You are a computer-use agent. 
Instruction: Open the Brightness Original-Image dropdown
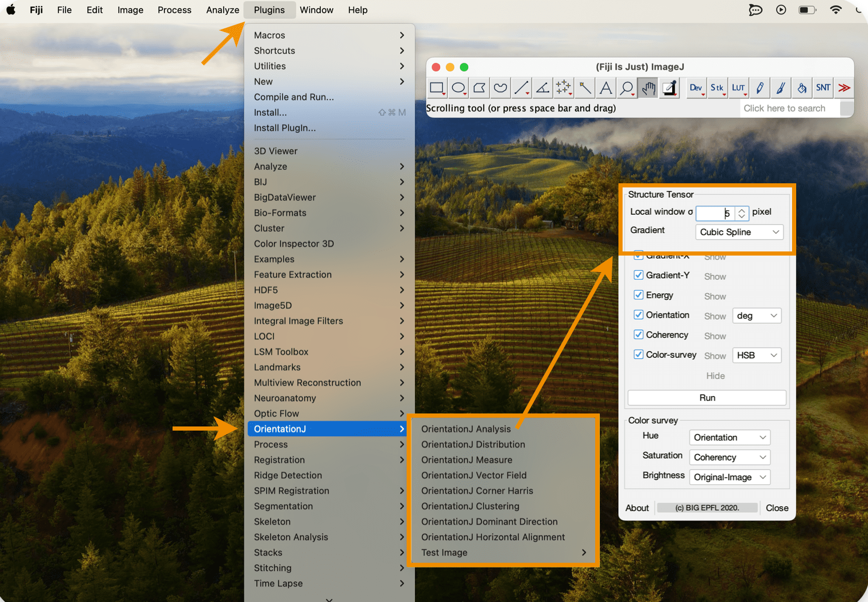730,477
